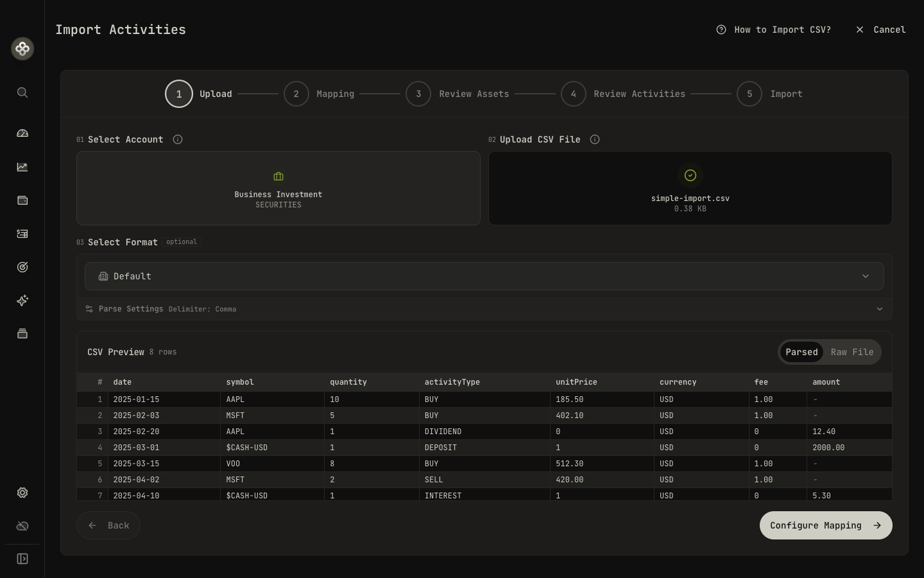Click amount 5.30 cell

coord(850,495)
